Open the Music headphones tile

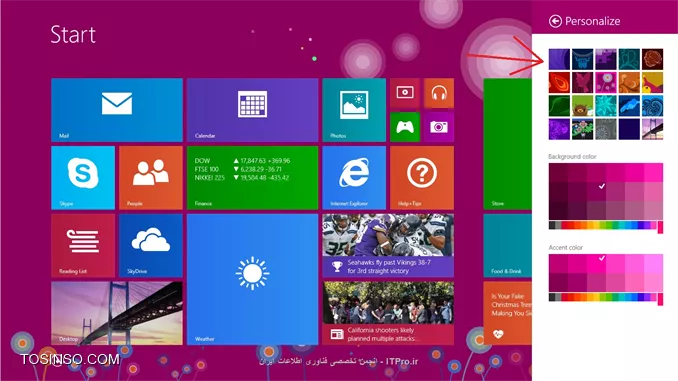point(439,93)
